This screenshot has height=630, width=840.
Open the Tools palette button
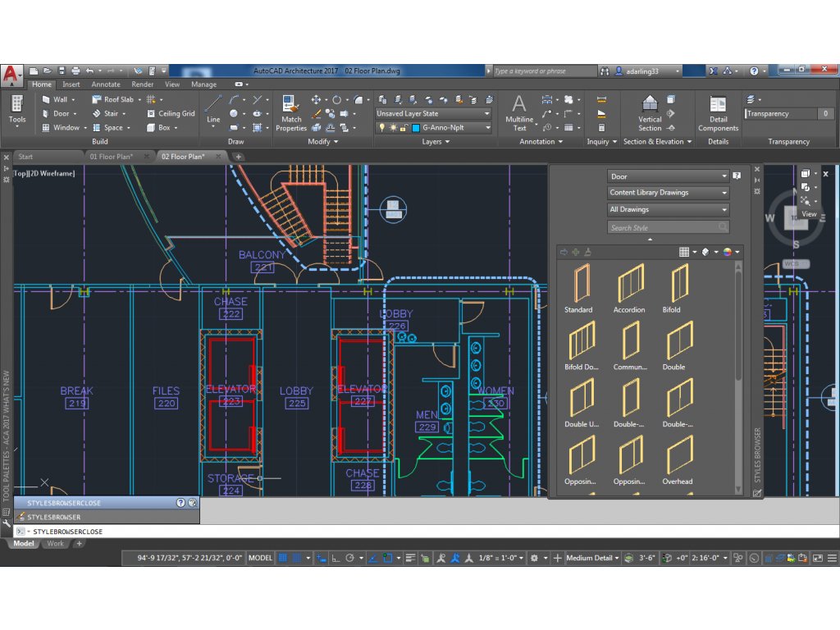pos(17,110)
